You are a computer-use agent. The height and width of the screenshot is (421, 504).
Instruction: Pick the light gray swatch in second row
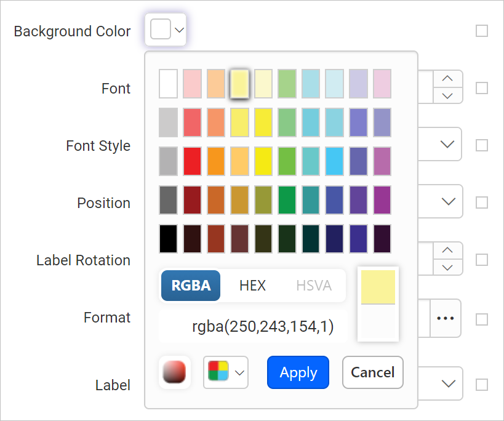[168, 122]
